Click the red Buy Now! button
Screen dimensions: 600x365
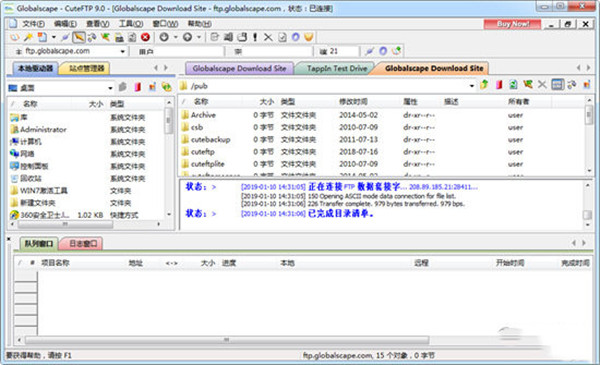tap(512, 24)
